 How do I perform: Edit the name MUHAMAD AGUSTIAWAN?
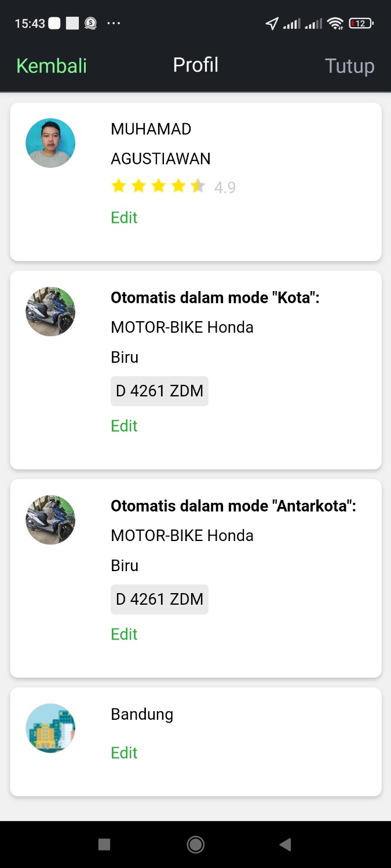click(x=124, y=218)
